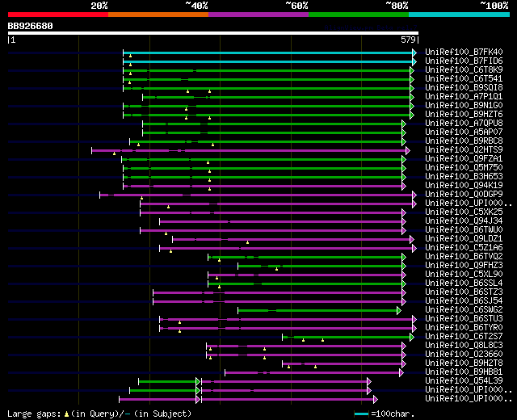The width and height of the screenshot is (517, 420).
Task: Click the red 20% identity legend segment
Action: pos(58,15)
